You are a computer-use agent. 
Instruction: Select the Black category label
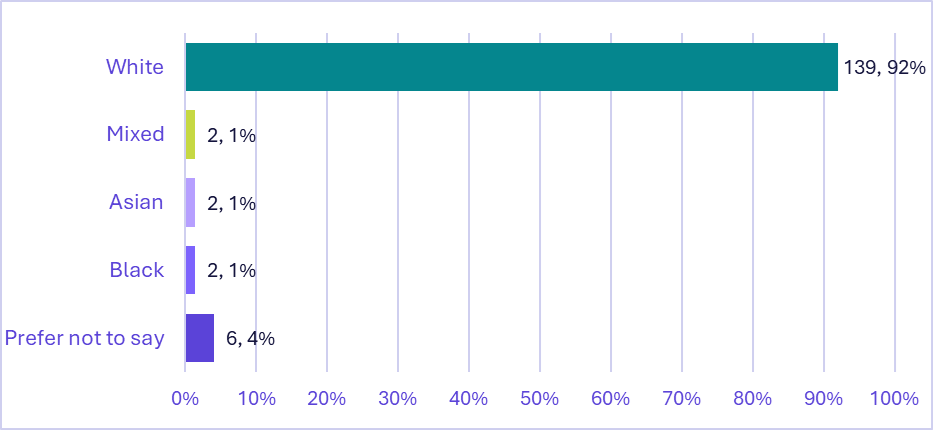pyautogui.click(x=136, y=270)
